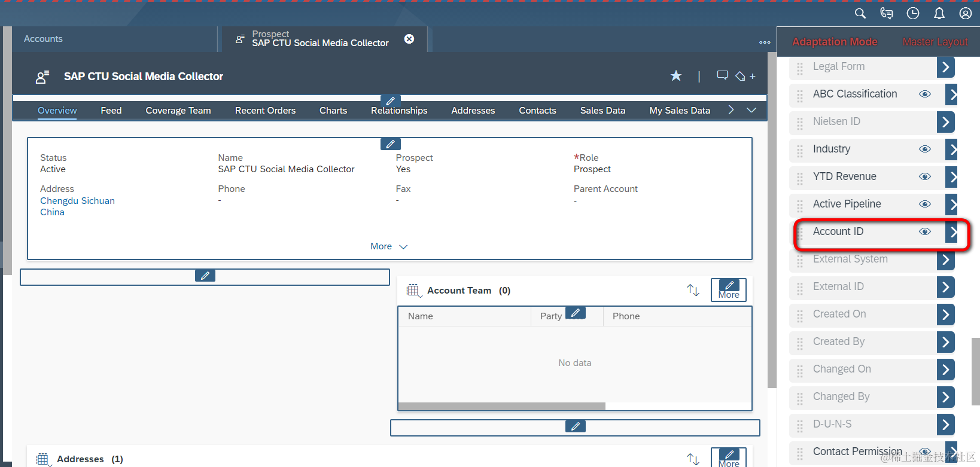Click the edit pencil on Party column header
The height and width of the screenshot is (467, 980).
[x=575, y=313]
